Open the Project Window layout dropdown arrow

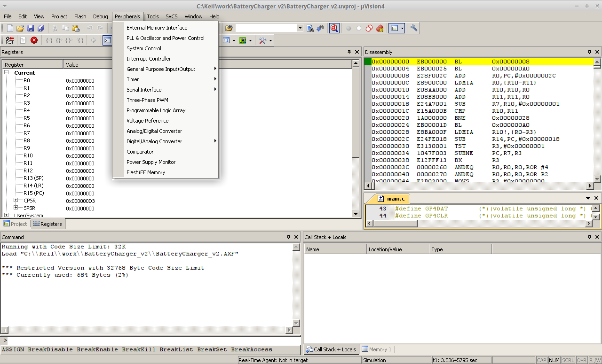pos(403,28)
